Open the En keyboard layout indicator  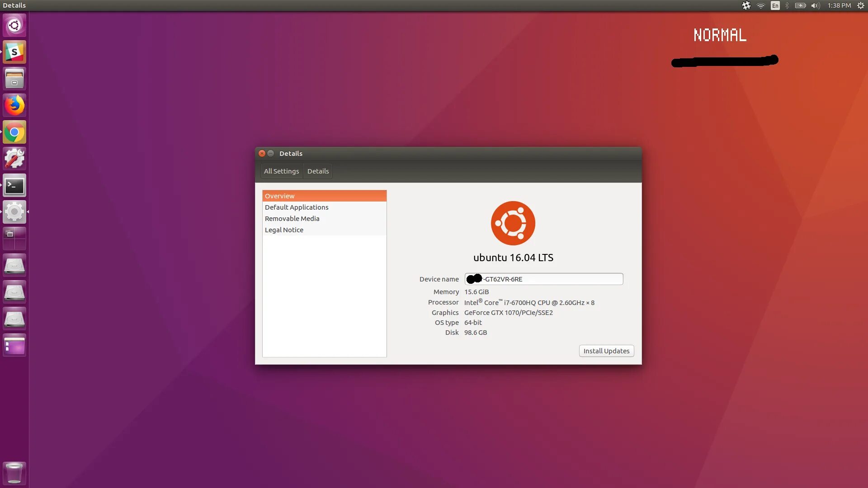[x=775, y=5]
